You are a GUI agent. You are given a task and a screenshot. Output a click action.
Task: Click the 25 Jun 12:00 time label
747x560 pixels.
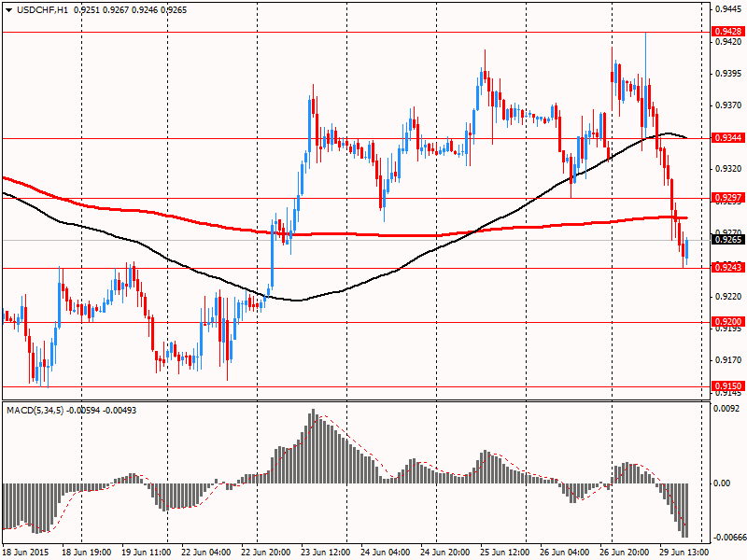click(x=505, y=553)
